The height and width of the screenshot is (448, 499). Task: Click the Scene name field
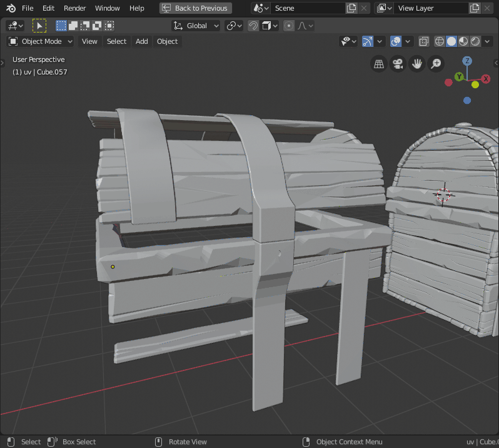pos(308,8)
